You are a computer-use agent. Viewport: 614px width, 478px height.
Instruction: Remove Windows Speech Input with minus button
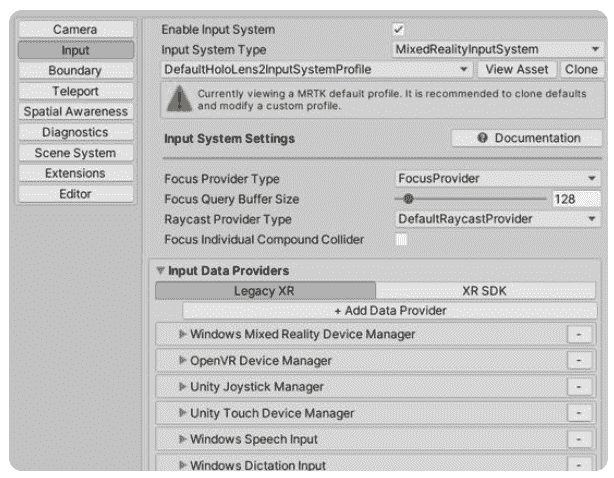579,439
